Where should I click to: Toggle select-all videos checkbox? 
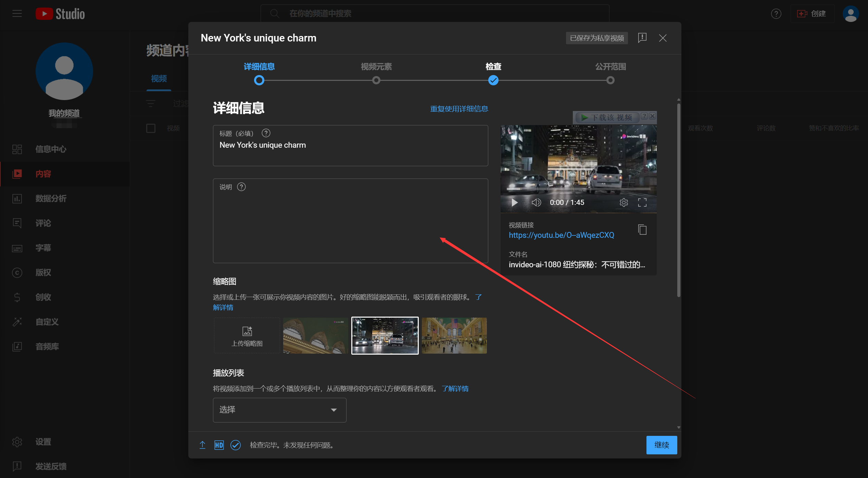click(151, 128)
